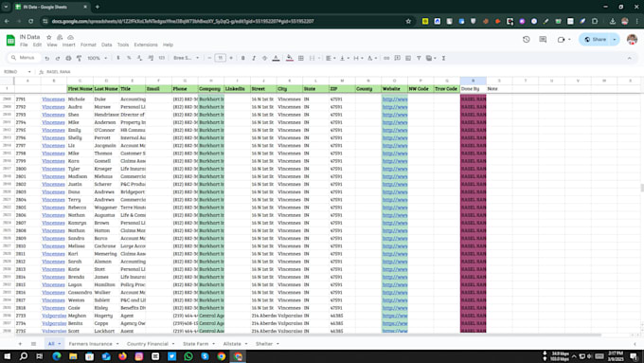Click the Redo icon in toolbar
This screenshot has width=644, height=363.
pos(58,59)
